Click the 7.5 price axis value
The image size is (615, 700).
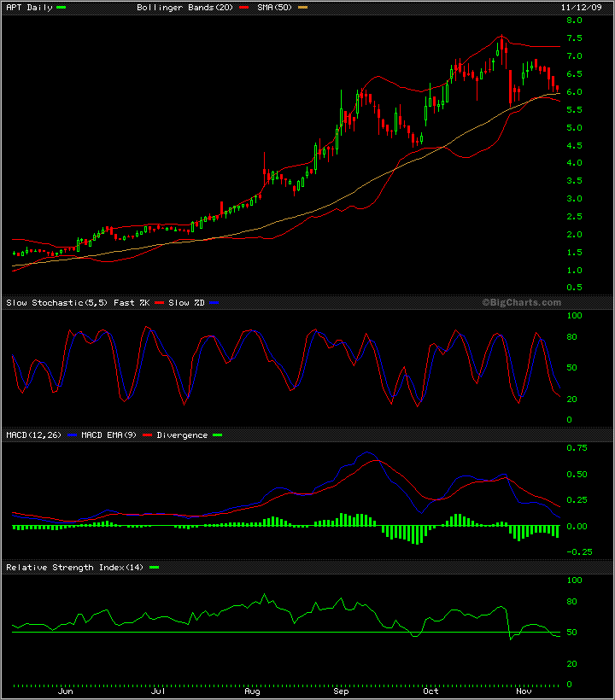[x=574, y=38]
